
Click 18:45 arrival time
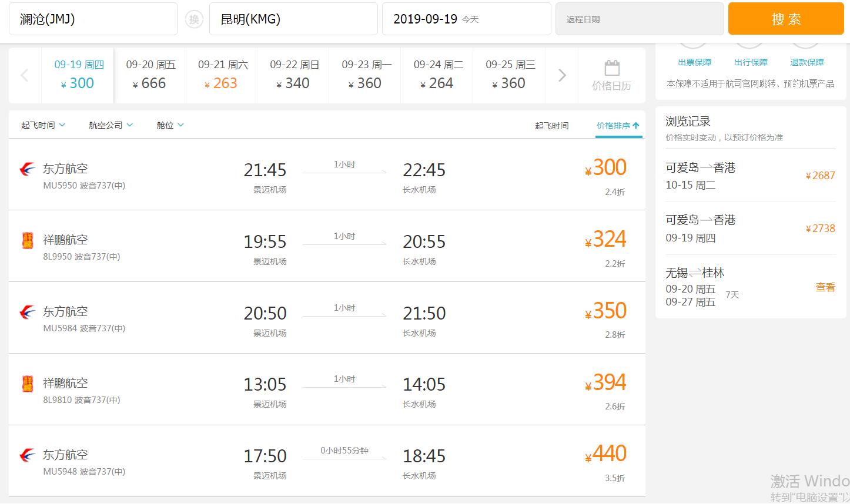point(424,456)
